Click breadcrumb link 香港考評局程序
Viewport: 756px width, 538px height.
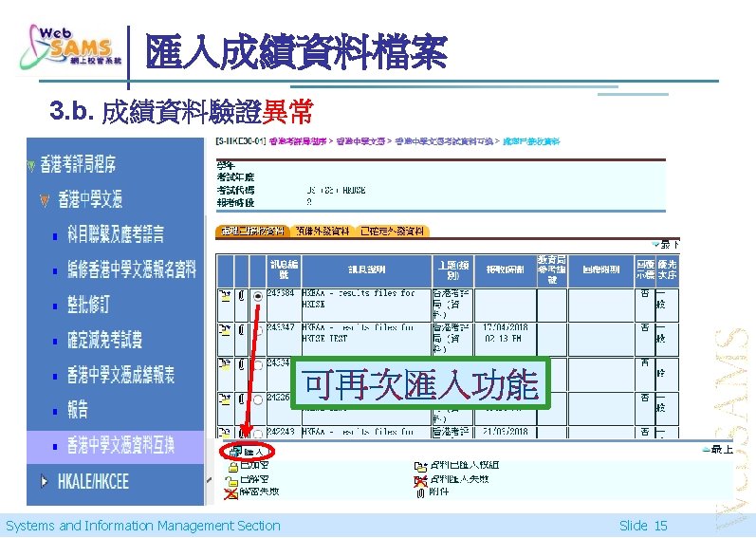point(298,141)
